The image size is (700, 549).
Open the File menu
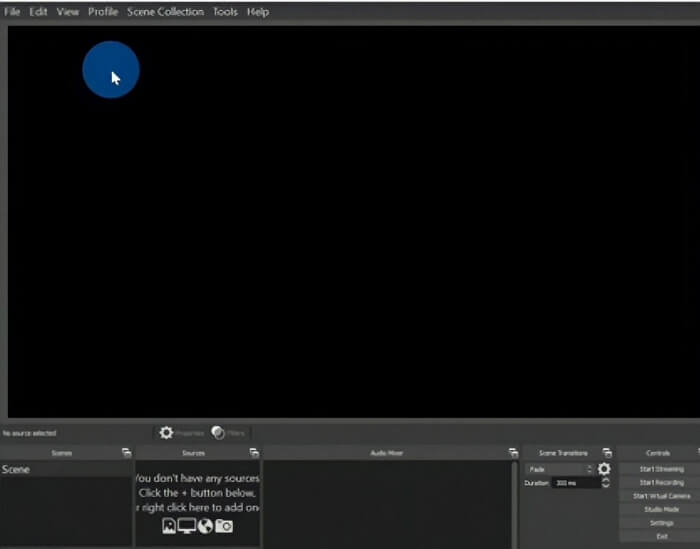(x=12, y=12)
